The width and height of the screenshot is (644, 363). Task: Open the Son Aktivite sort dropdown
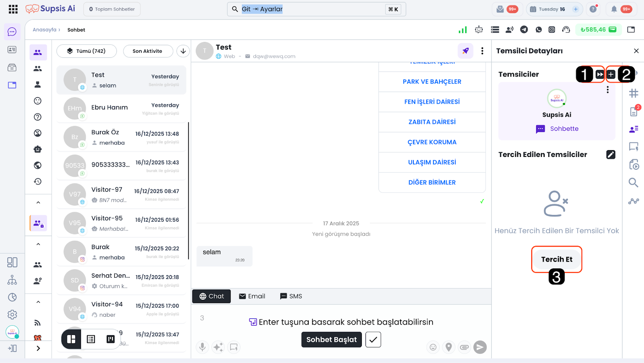point(148,51)
